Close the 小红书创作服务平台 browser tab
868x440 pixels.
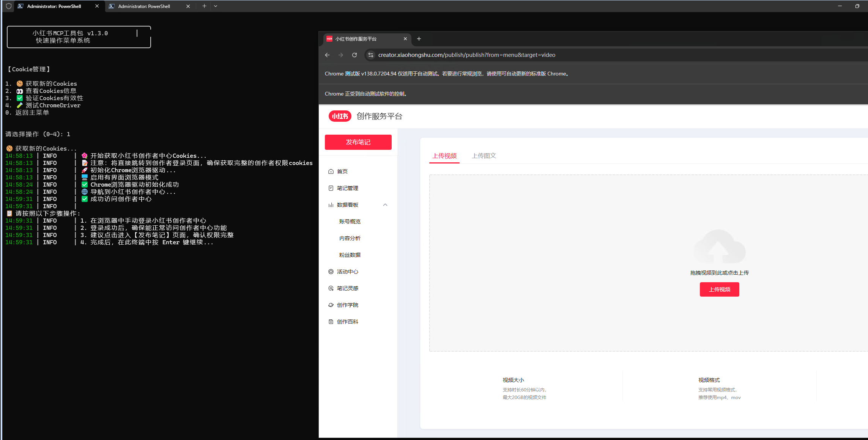click(405, 39)
